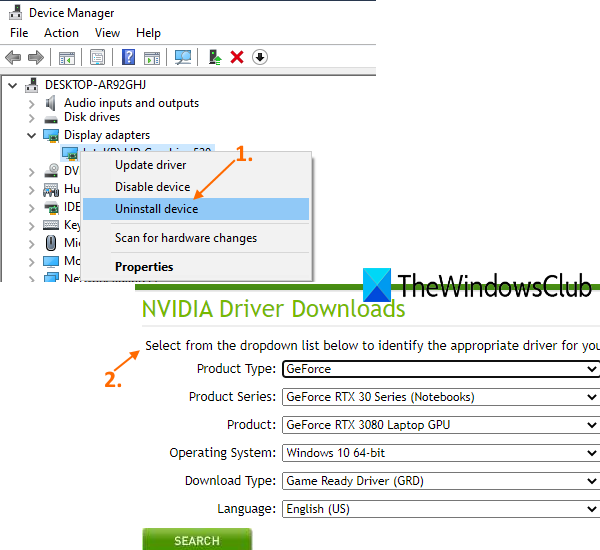
Task: Click the red X Uninstall device icon
Action: tap(237, 57)
